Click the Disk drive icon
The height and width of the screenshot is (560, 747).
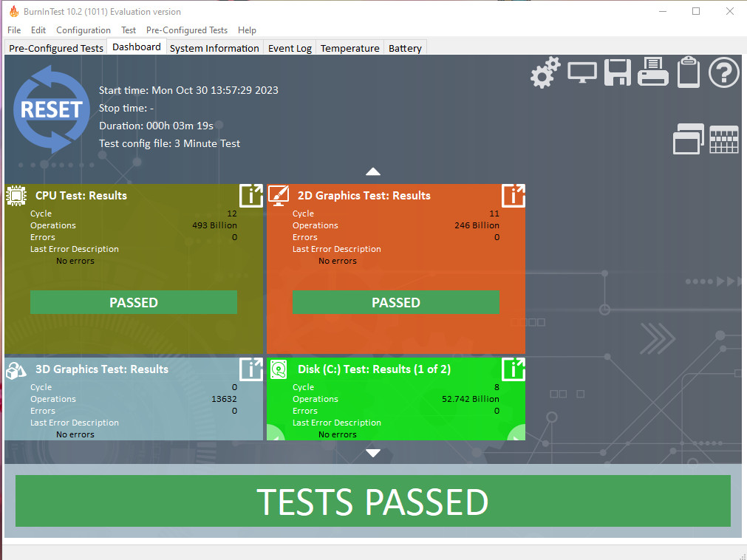click(279, 369)
